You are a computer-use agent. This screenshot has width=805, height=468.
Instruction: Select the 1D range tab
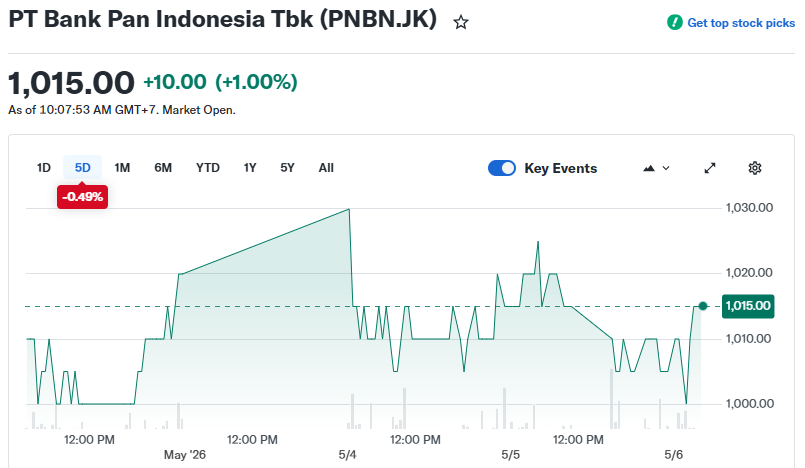44,168
